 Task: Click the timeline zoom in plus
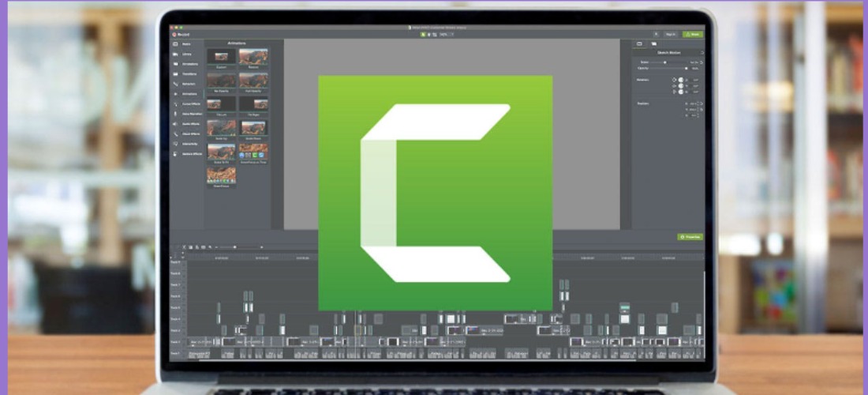coord(262,247)
